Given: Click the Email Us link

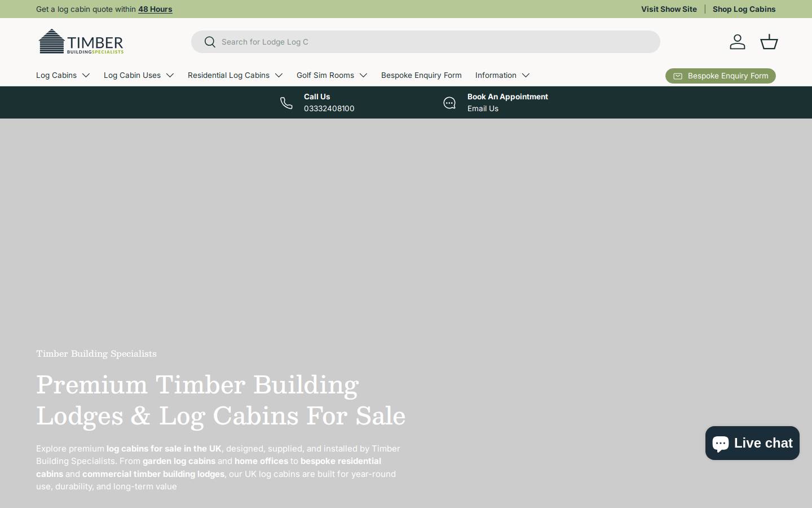Looking at the screenshot, I should point(483,108).
